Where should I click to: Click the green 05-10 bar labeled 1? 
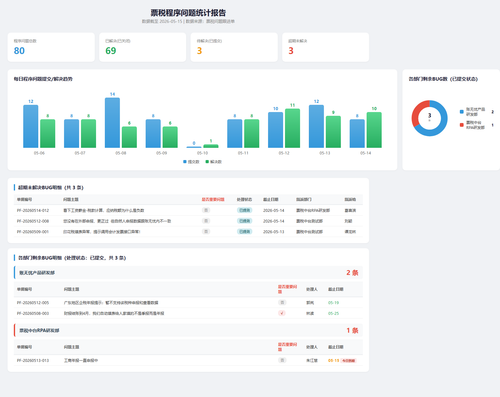pyautogui.click(x=211, y=146)
